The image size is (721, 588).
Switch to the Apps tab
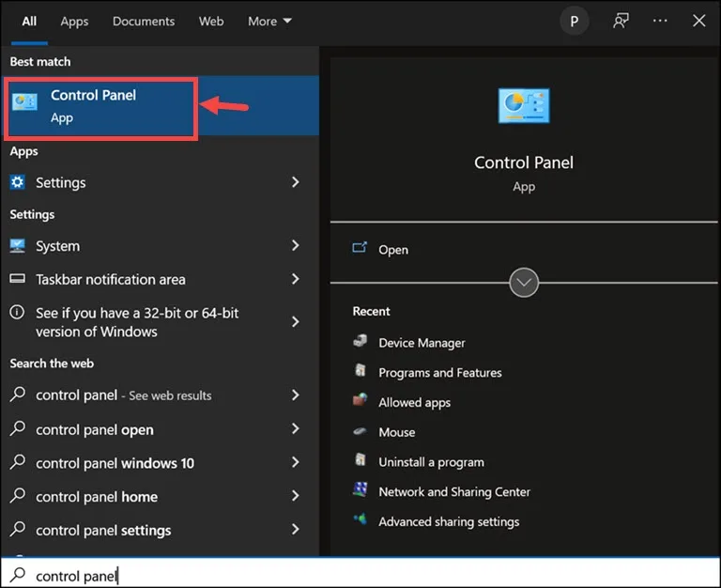point(74,22)
